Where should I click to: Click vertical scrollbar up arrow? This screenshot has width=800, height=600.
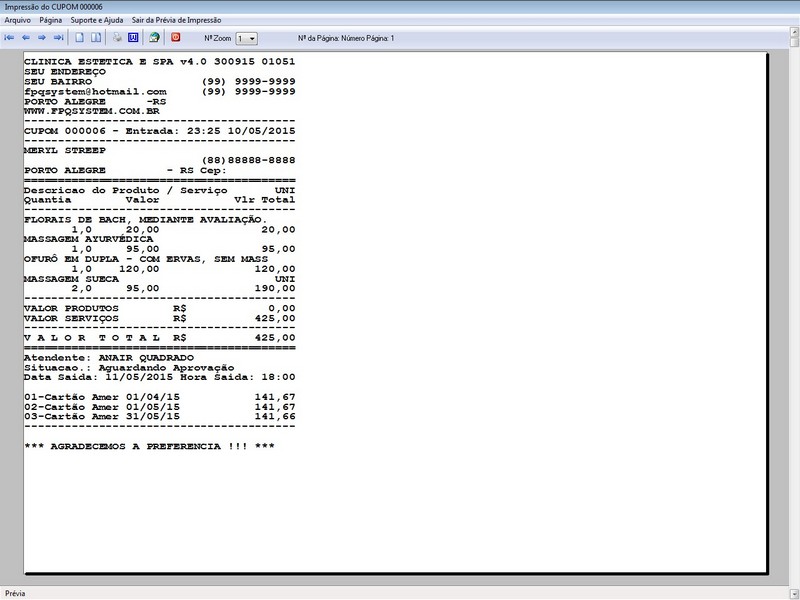[794, 32]
